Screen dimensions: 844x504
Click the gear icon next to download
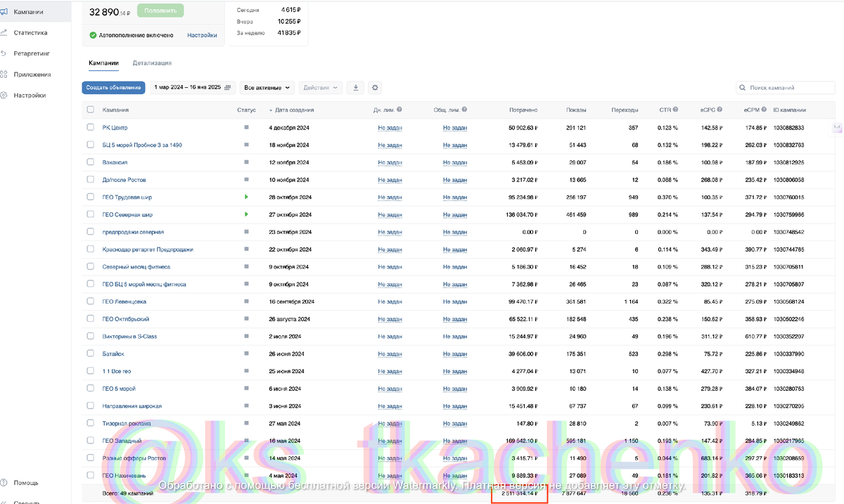375,88
